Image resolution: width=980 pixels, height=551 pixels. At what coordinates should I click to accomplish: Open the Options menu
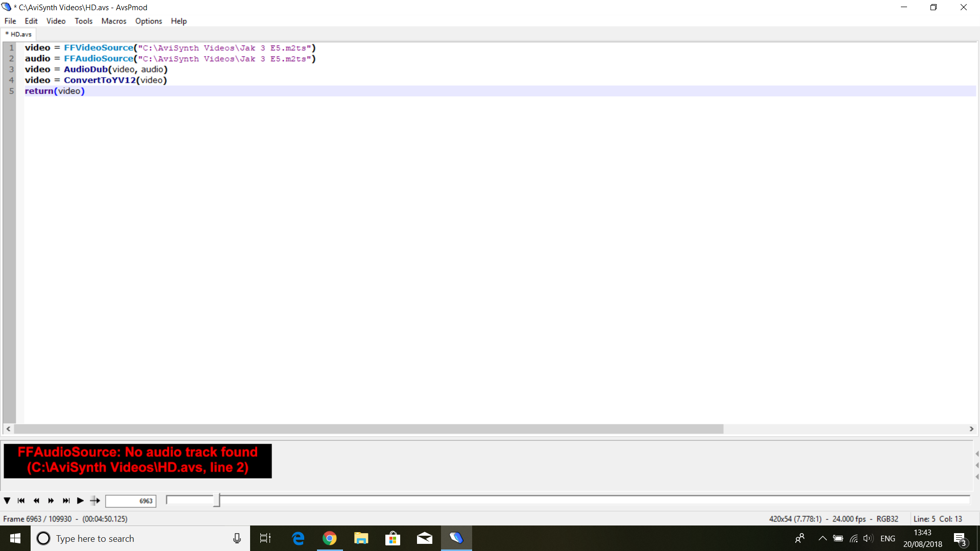[x=148, y=21]
